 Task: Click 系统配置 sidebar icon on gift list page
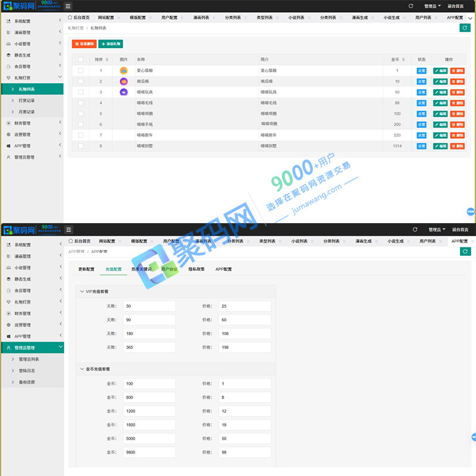click(x=8, y=21)
